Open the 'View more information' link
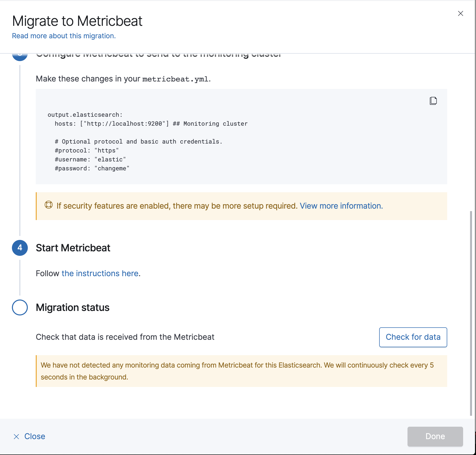Viewport: 476px width, 455px height. pyautogui.click(x=341, y=206)
